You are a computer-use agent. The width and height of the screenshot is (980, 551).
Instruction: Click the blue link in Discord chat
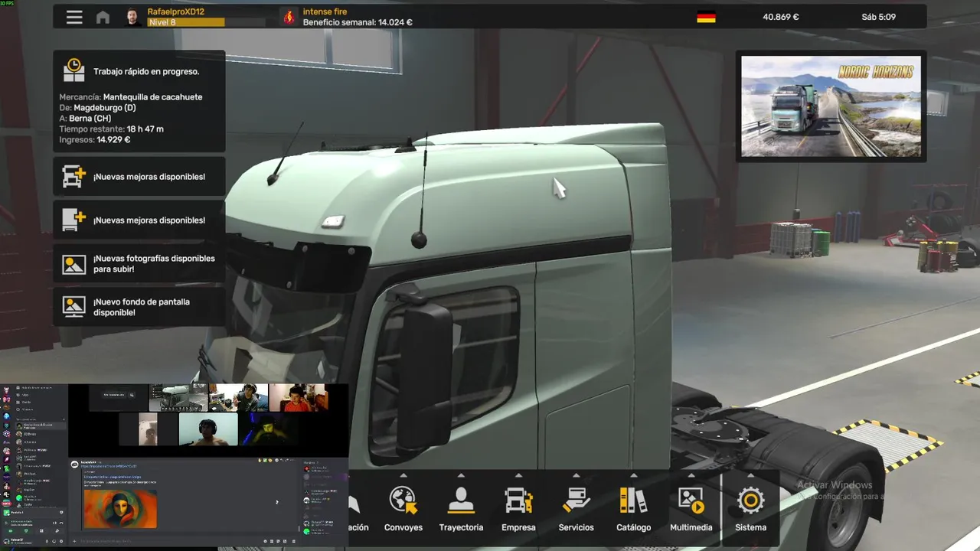click(109, 466)
